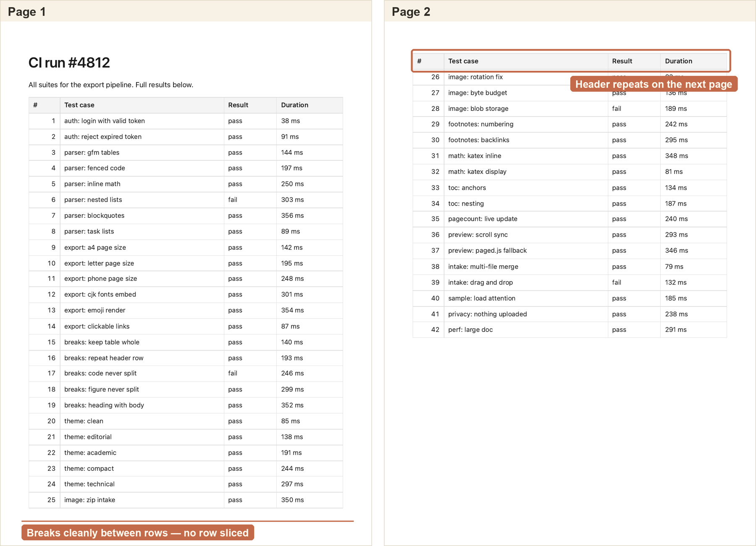This screenshot has width=756, height=546.
Task: Click the '189 ms' duration value
Action: click(676, 109)
